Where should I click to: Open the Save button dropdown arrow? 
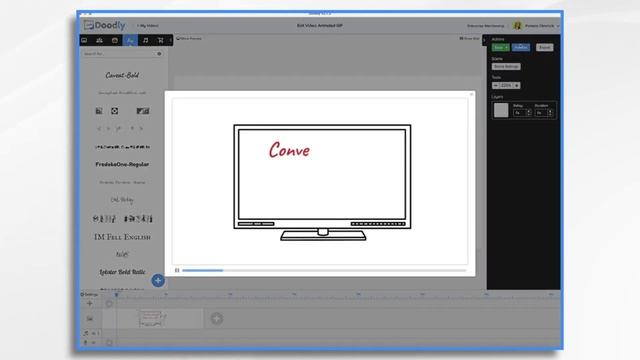click(507, 47)
